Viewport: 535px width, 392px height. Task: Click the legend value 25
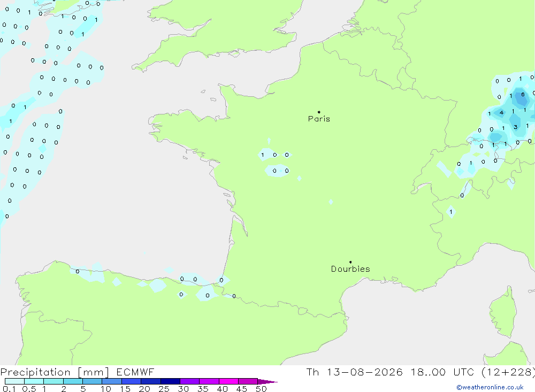[x=164, y=389]
